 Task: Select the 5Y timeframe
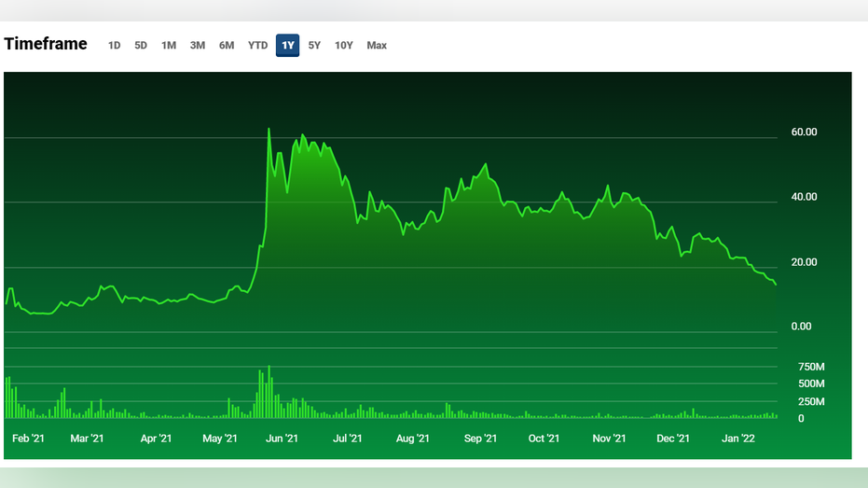click(314, 46)
